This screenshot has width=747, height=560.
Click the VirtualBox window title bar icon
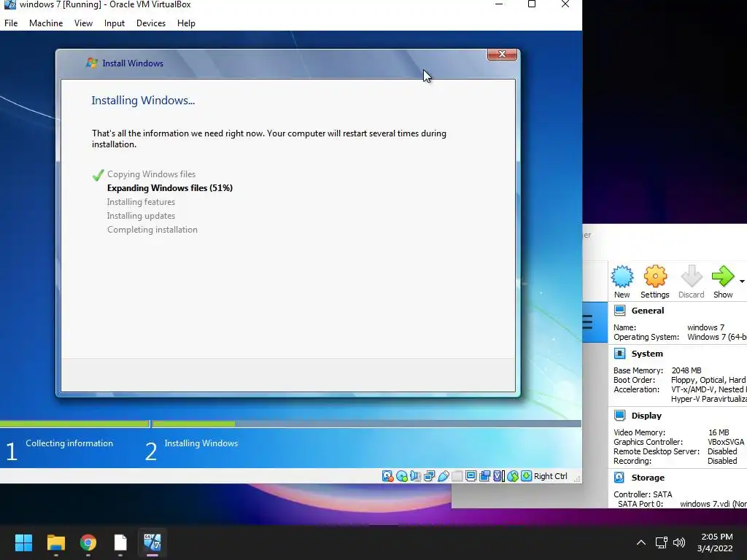(9, 5)
